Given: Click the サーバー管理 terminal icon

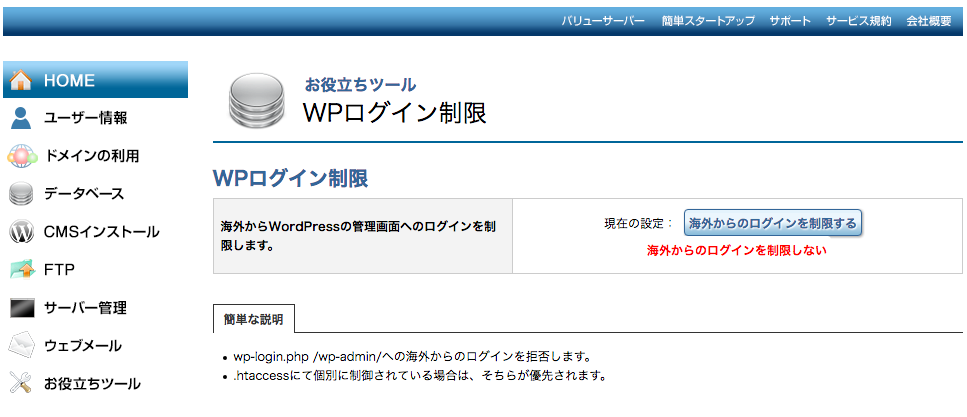Looking at the screenshot, I should [x=21, y=308].
